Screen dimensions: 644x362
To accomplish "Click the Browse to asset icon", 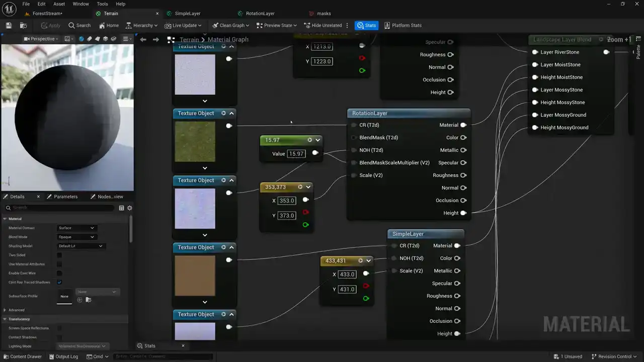I will pos(23,25).
